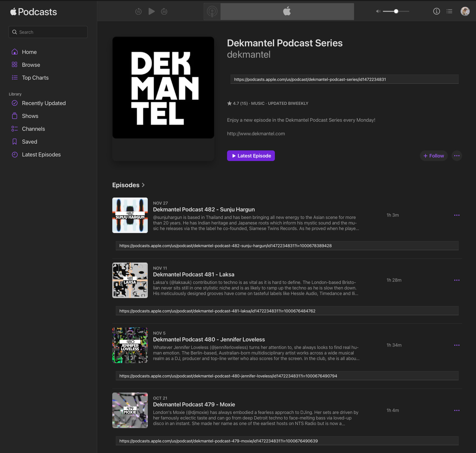The width and height of the screenshot is (476, 453).
Task: Open the Up Next queue list icon
Action: tap(450, 11)
